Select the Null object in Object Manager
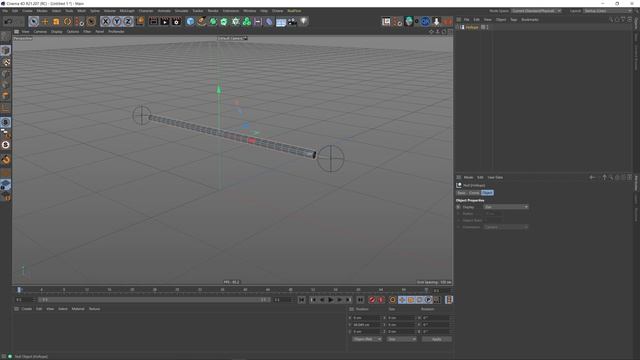This screenshot has height=360, width=640. pos(472,27)
